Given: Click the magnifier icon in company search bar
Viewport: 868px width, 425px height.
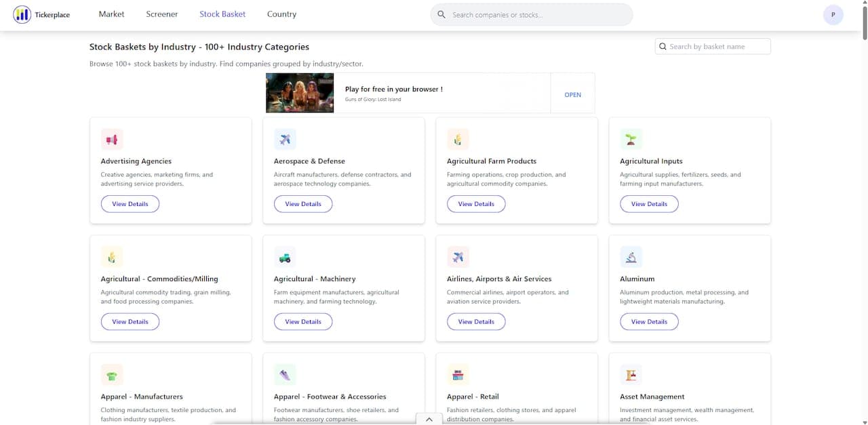Looking at the screenshot, I should click(441, 14).
